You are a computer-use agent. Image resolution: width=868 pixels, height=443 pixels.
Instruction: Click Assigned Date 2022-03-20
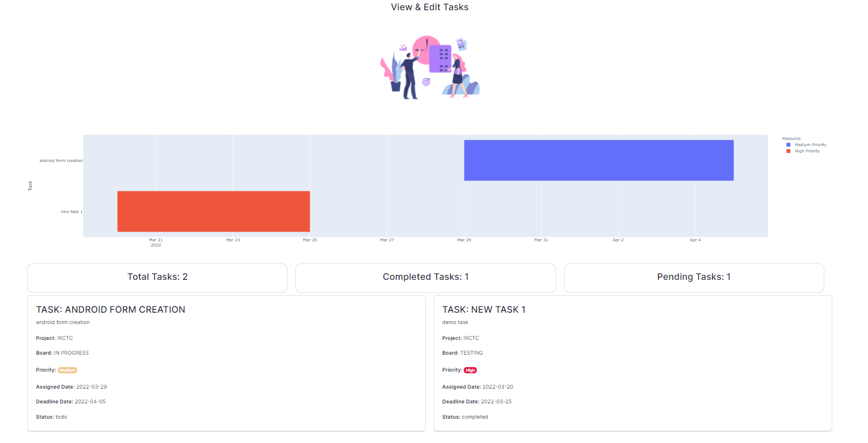tap(478, 387)
